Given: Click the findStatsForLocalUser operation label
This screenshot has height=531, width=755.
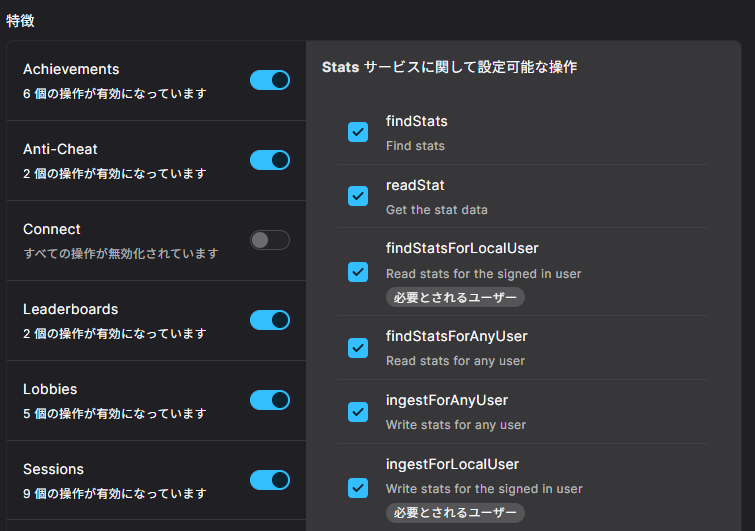Looking at the screenshot, I should point(462,248).
